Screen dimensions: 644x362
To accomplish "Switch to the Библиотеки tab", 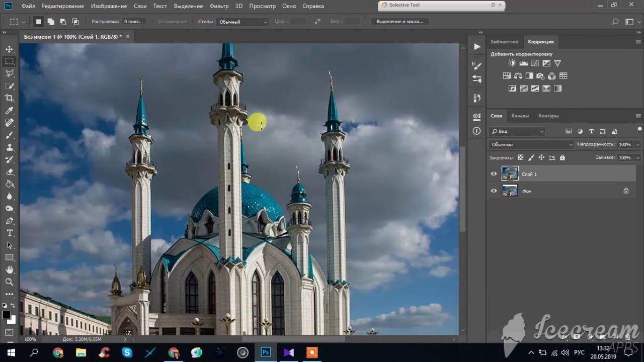I will 504,42.
